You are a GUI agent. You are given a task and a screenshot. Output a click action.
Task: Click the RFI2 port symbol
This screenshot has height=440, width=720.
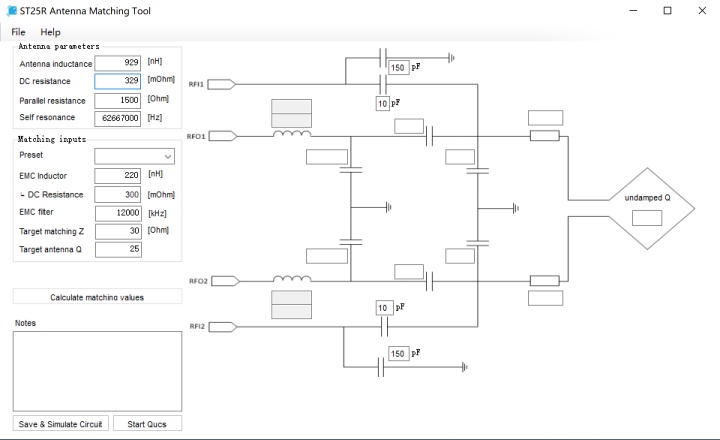(223, 327)
